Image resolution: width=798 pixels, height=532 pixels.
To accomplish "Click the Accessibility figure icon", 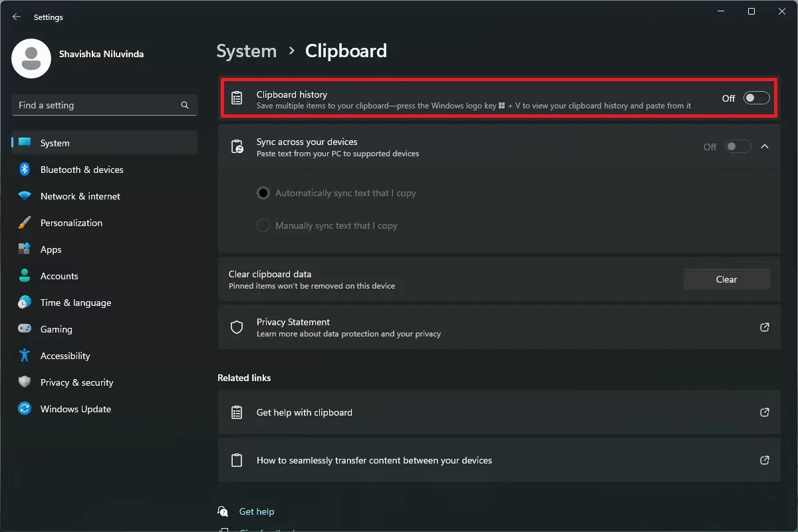I will point(25,355).
